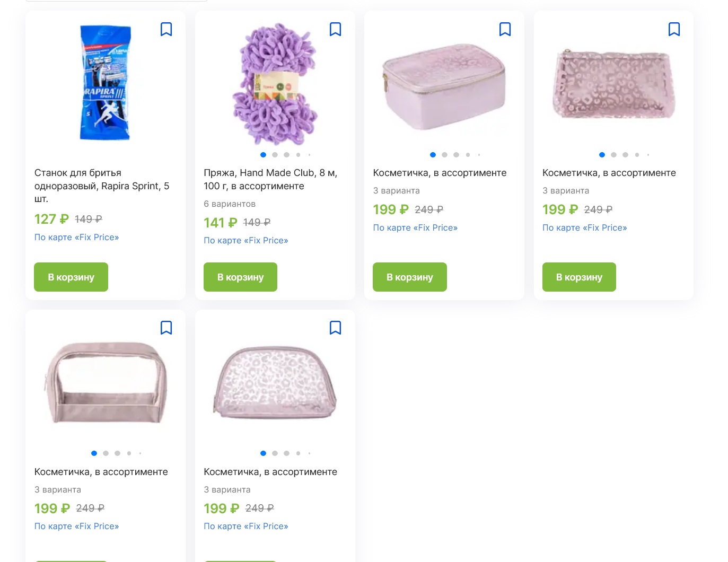Image resolution: width=728 pixels, height=562 pixels.
Task: Bookmark the transparent-window cosmetic bag
Action: pos(166,328)
